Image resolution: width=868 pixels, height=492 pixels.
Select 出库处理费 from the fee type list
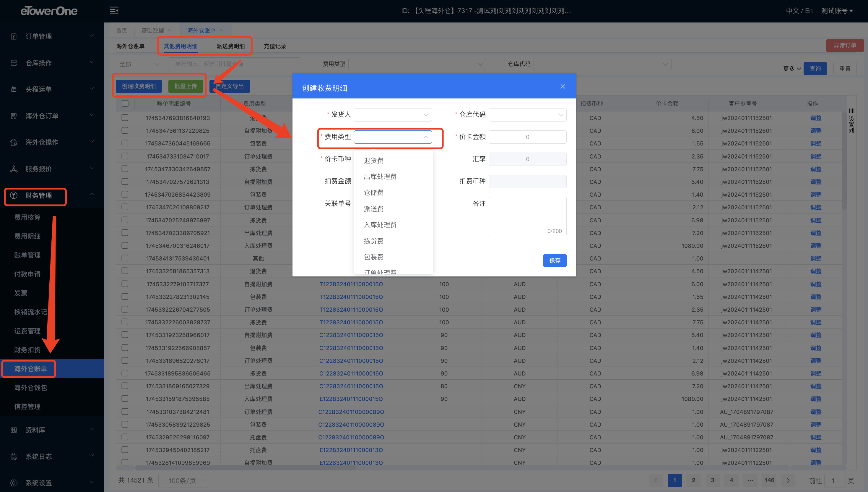pyautogui.click(x=393, y=177)
